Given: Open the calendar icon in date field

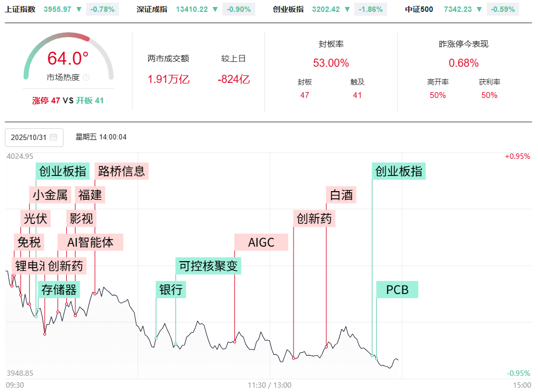Looking at the screenshot, I should coord(53,137).
